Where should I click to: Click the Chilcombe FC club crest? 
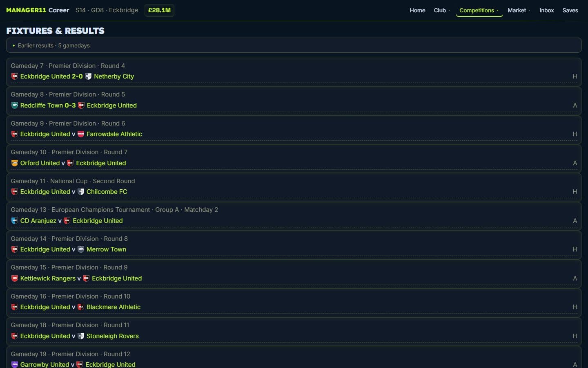[x=81, y=192]
